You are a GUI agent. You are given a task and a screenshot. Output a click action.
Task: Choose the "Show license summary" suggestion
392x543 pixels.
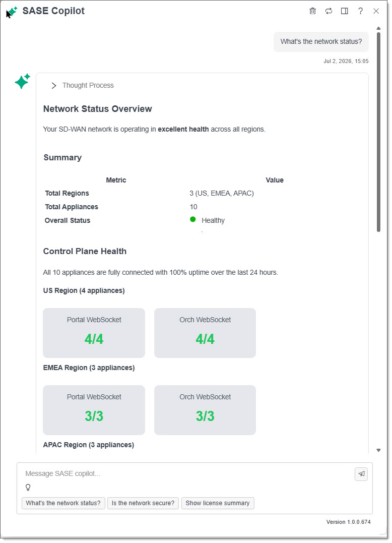pyautogui.click(x=218, y=503)
